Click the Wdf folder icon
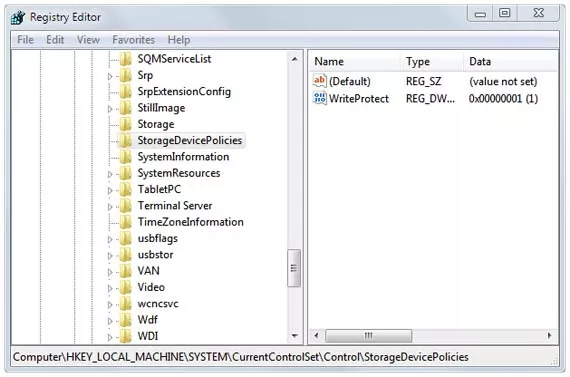Image resolution: width=570 pixels, height=377 pixels. pyautogui.click(x=125, y=320)
